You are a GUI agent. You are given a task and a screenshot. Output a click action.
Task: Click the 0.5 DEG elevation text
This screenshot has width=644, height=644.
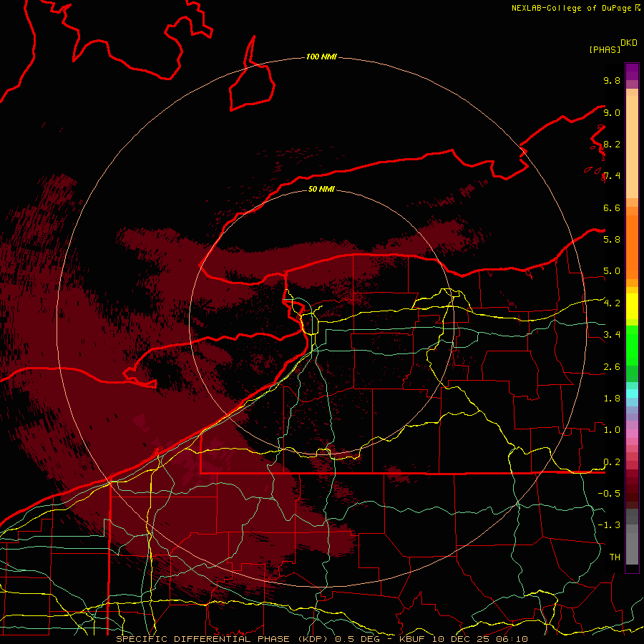coord(357,639)
